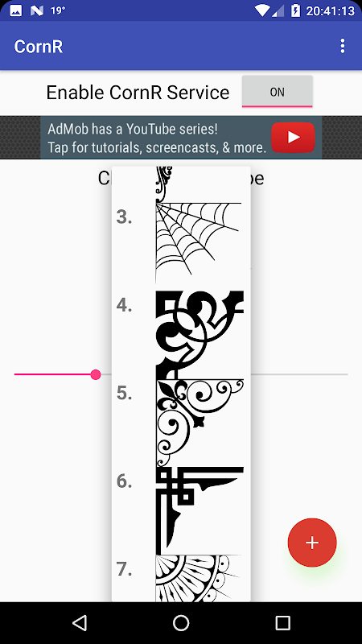Choose the bold swirl corner number 4
The image size is (362, 644).
pos(200,335)
